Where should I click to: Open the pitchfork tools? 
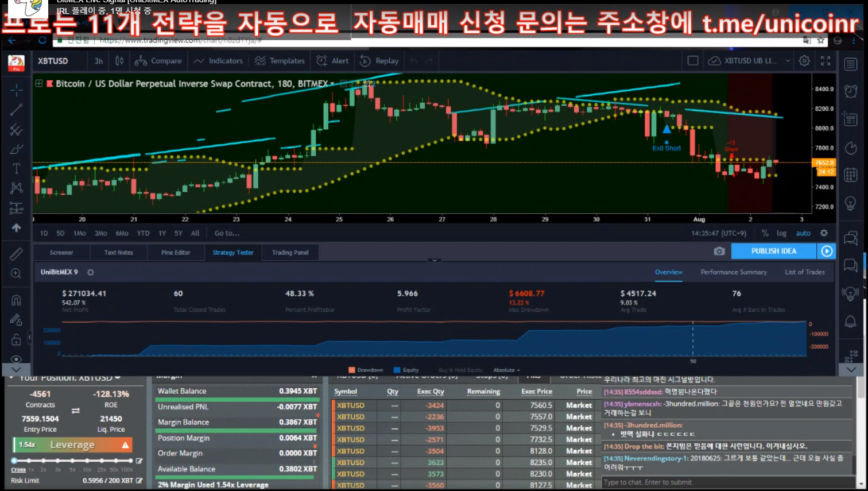point(16,130)
